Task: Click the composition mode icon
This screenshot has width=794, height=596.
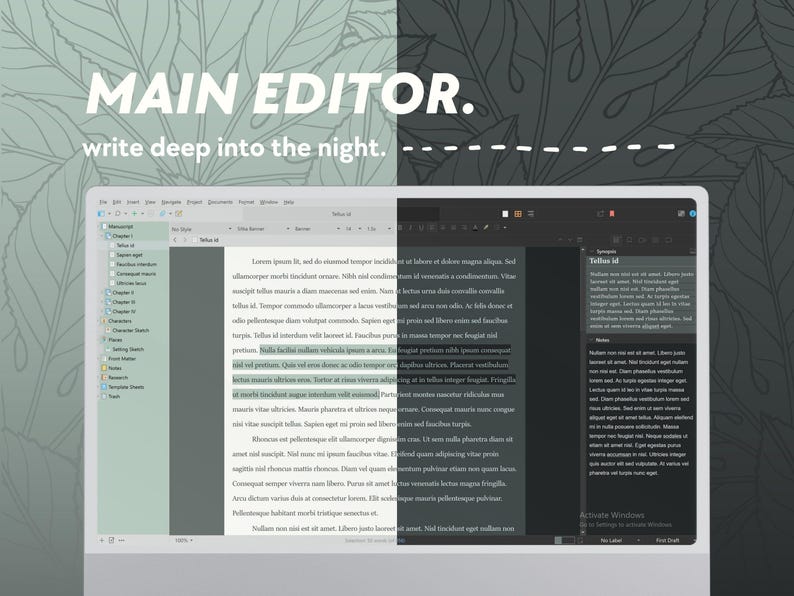Action: click(x=681, y=214)
